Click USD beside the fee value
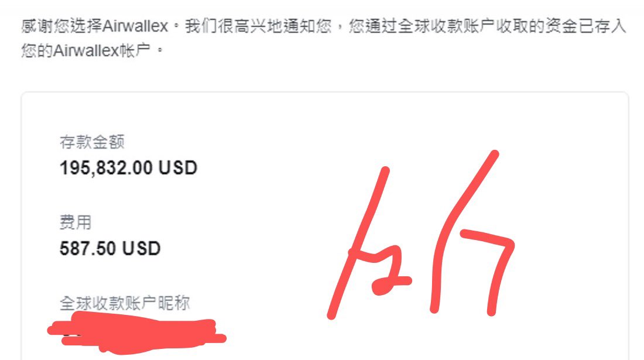 coord(141,248)
